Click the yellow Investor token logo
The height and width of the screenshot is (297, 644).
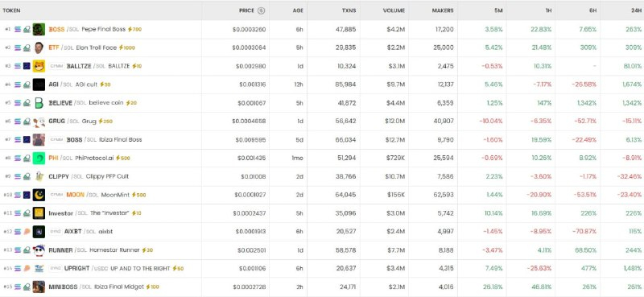39,213
